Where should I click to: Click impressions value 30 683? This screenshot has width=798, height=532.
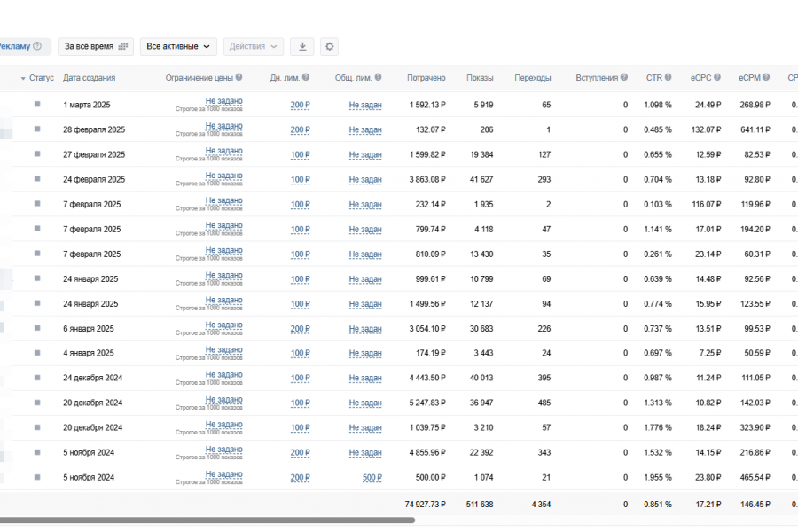[481, 329]
